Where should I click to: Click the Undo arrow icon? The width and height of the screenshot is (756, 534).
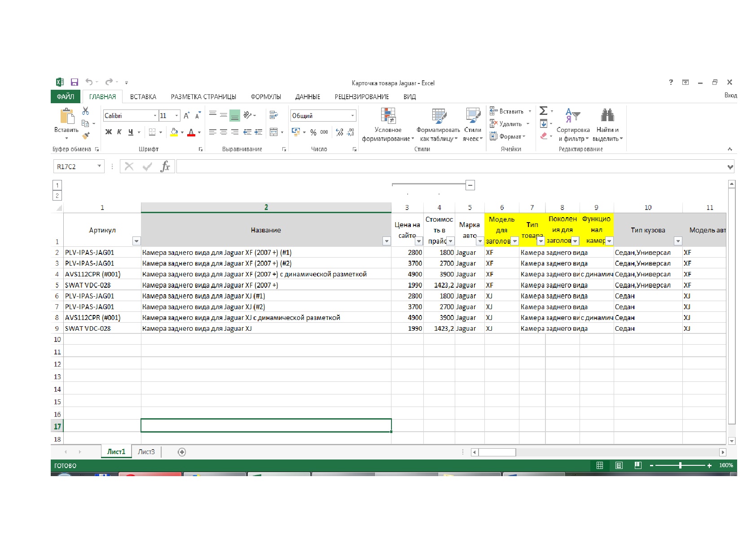coord(89,82)
